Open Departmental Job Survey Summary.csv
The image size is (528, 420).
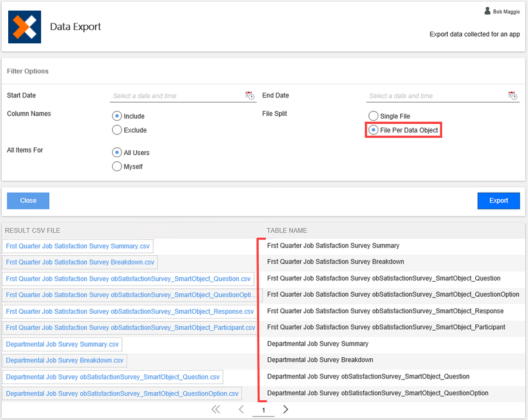[62, 344]
